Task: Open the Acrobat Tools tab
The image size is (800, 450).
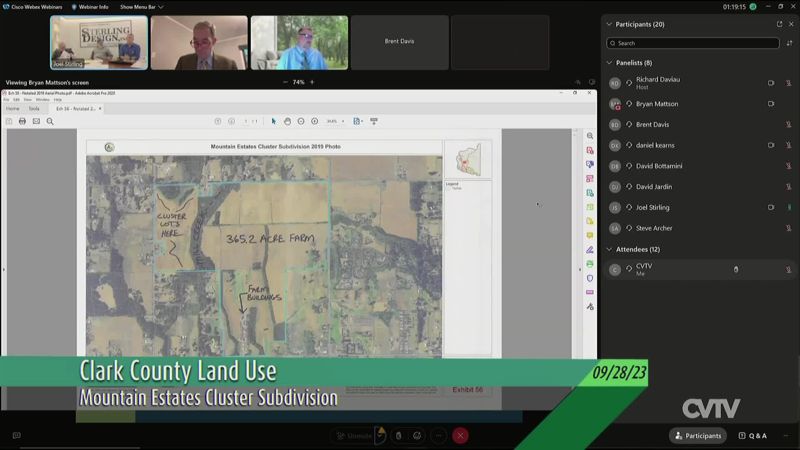Action: click(34, 109)
